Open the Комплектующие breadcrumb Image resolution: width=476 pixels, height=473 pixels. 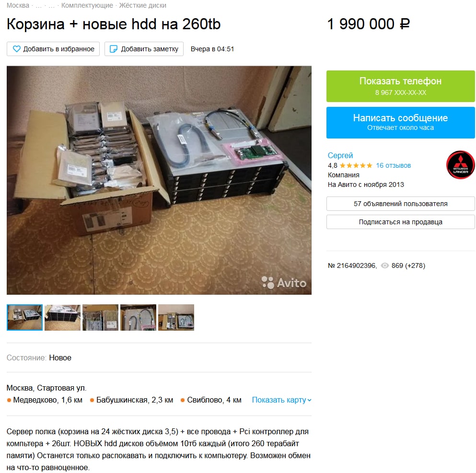[x=87, y=5]
